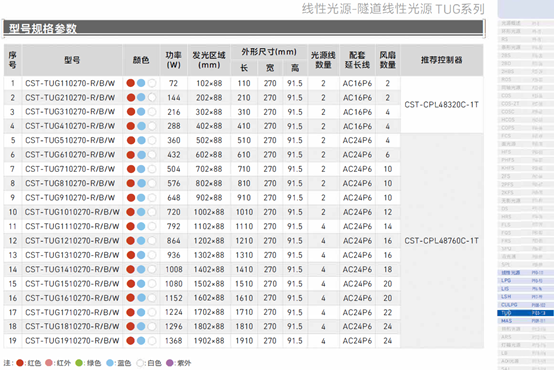Click the power value 1008
The image size is (554, 370).
173,269
